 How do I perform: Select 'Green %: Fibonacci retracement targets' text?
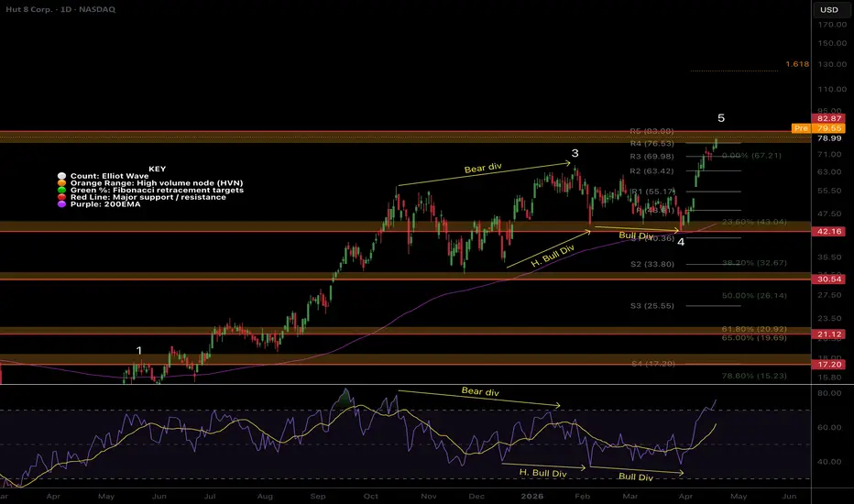coord(157,191)
